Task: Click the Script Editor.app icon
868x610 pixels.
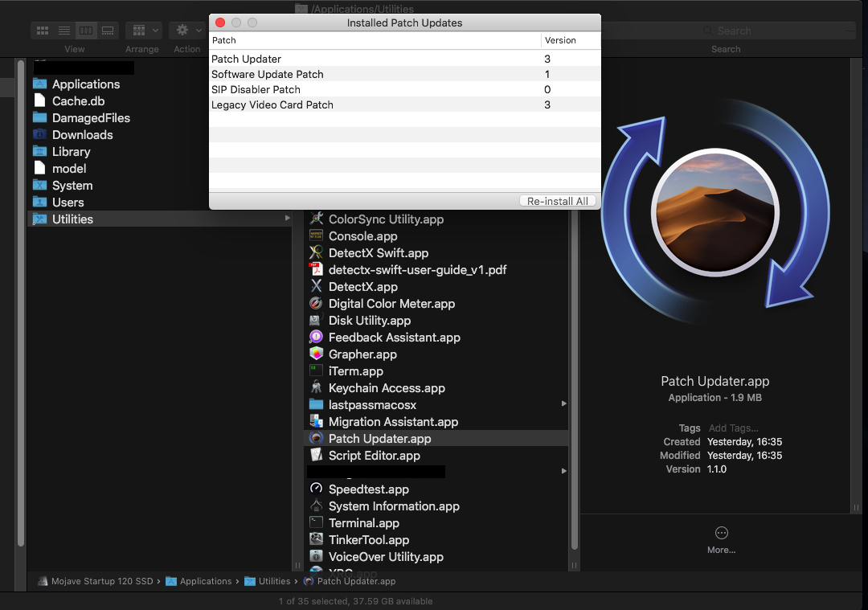Action: (316, 455)
